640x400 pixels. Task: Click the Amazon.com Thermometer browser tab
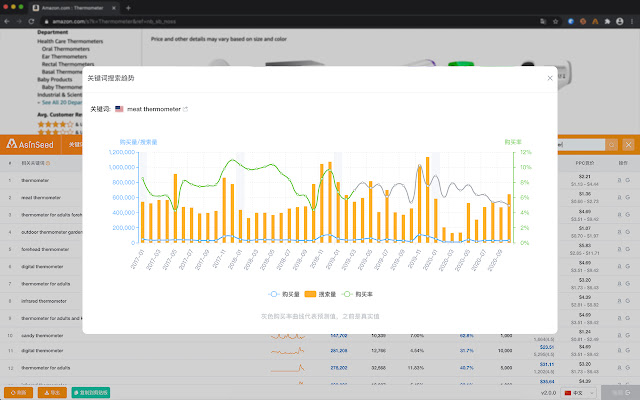tap(73, 6)
